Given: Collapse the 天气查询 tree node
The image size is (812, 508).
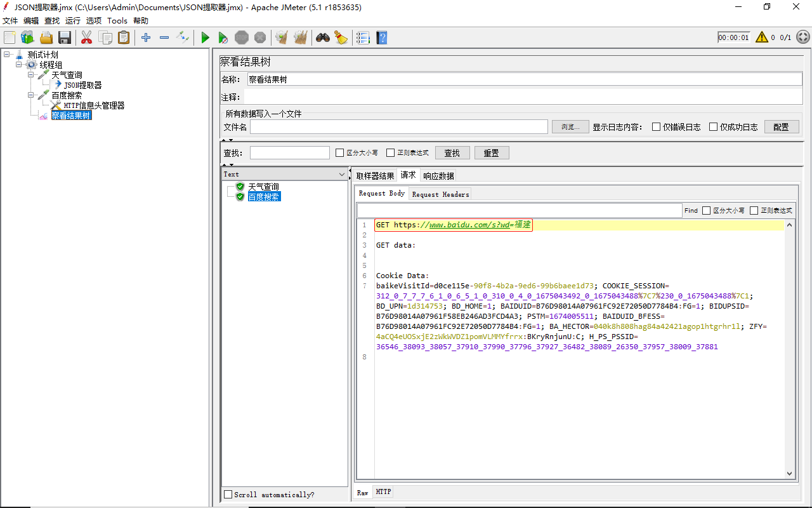Looking at the screenshot, I should [31, 75].
